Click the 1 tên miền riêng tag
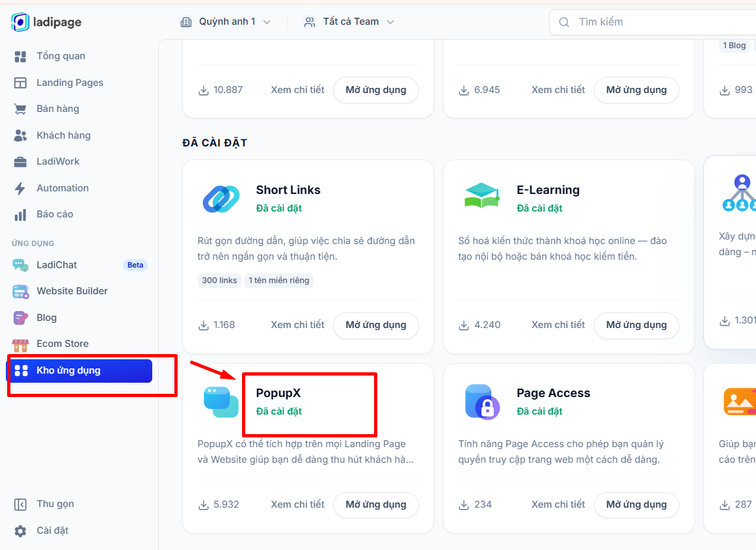 point(279,281)
